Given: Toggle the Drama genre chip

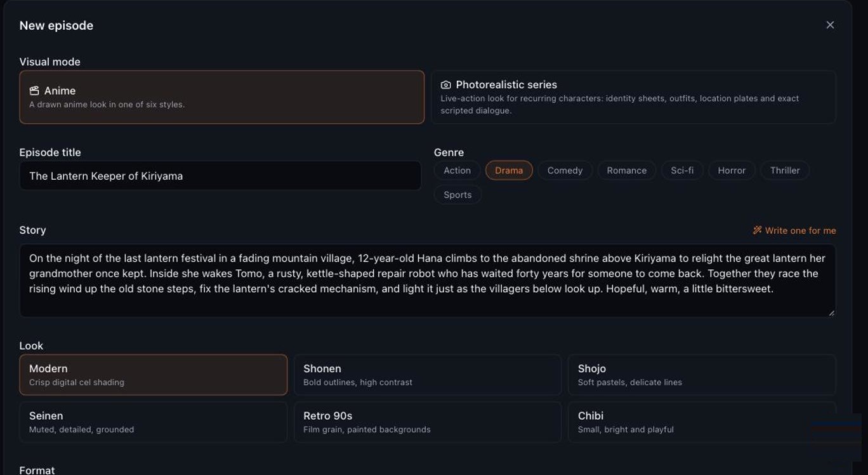Looking at the screenshot, I should (509, 170).
